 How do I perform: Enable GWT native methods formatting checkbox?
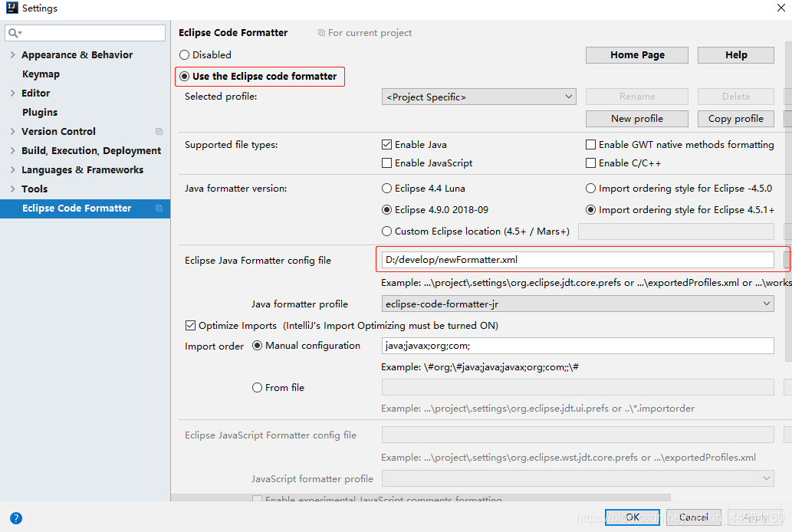point(590,144)
